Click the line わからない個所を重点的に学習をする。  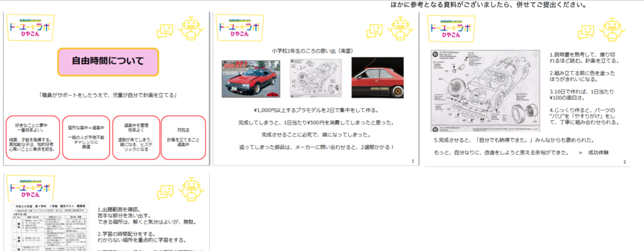click(x=142, y=240)
